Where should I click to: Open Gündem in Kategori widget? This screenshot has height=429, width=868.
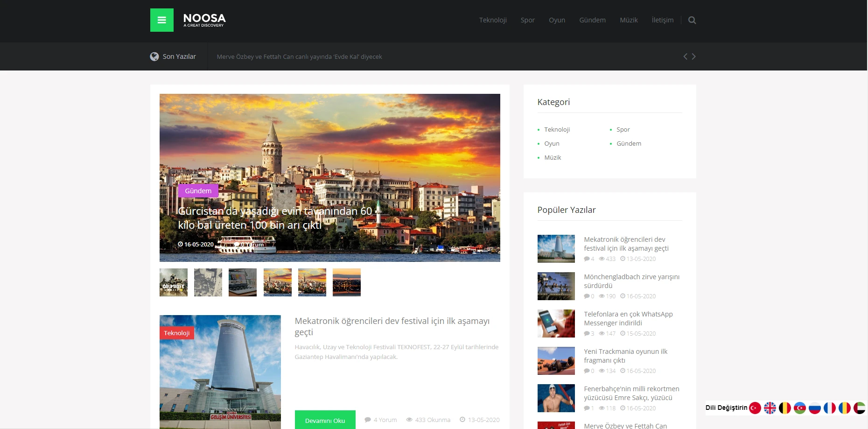coord(629,143)
